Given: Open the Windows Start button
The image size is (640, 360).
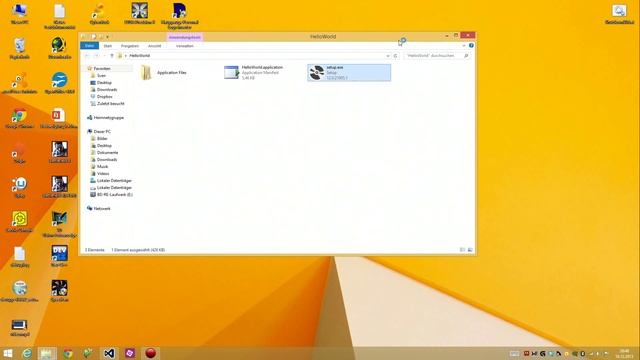Looking at the screenshot, I should 8,353.
